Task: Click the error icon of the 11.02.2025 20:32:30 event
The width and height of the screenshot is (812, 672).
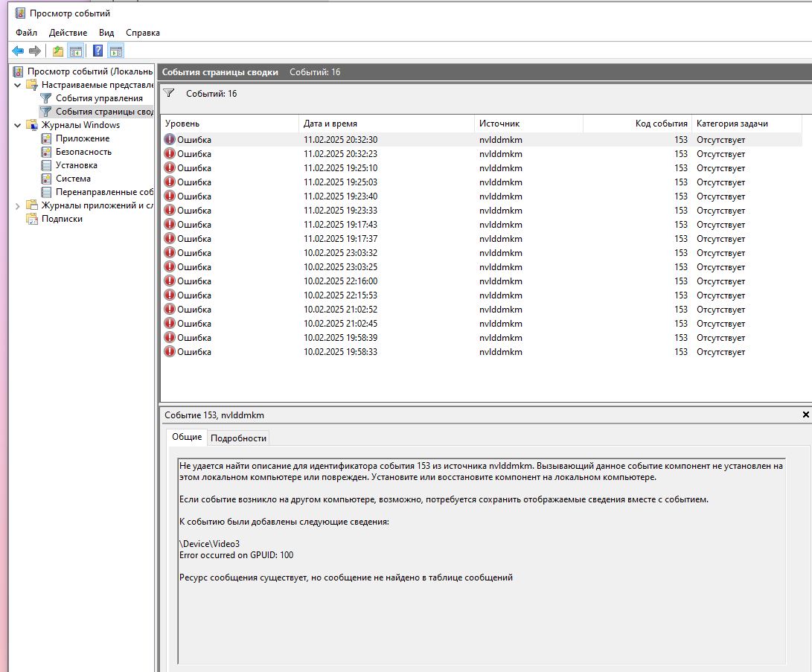Action: click(x=170, y=140)
